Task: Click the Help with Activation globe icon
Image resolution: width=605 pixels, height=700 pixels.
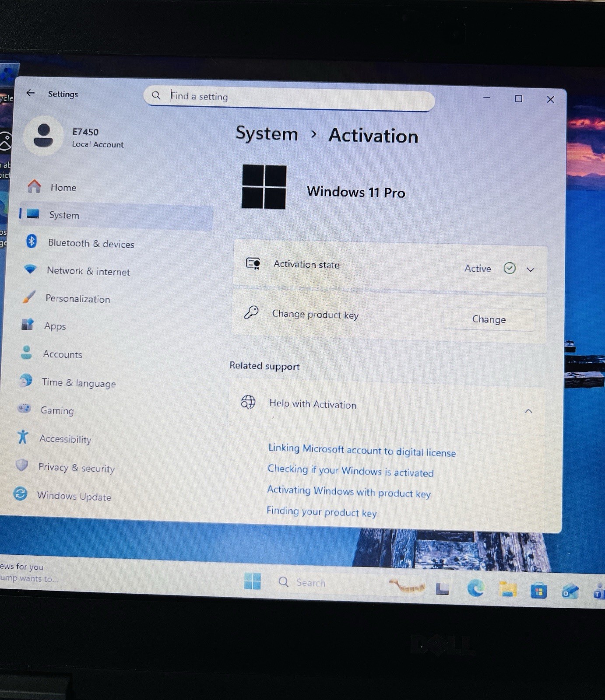Action: tap(248, 402)
